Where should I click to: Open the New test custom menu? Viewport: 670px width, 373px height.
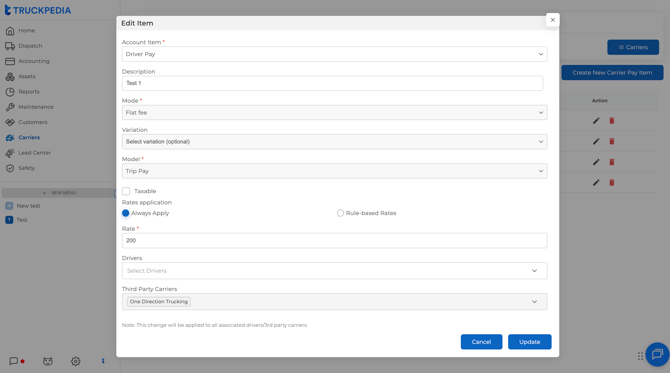point(28,206)
